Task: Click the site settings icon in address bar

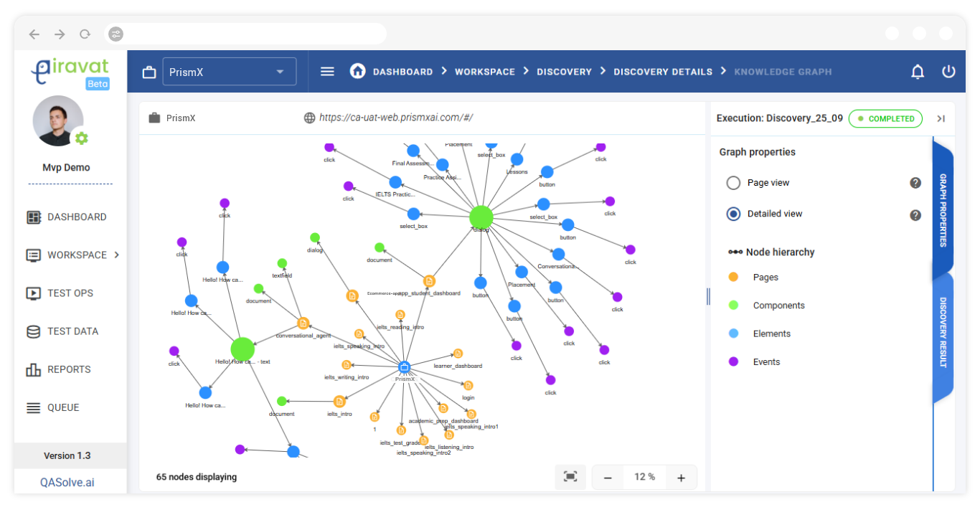Action: (116, 34)
